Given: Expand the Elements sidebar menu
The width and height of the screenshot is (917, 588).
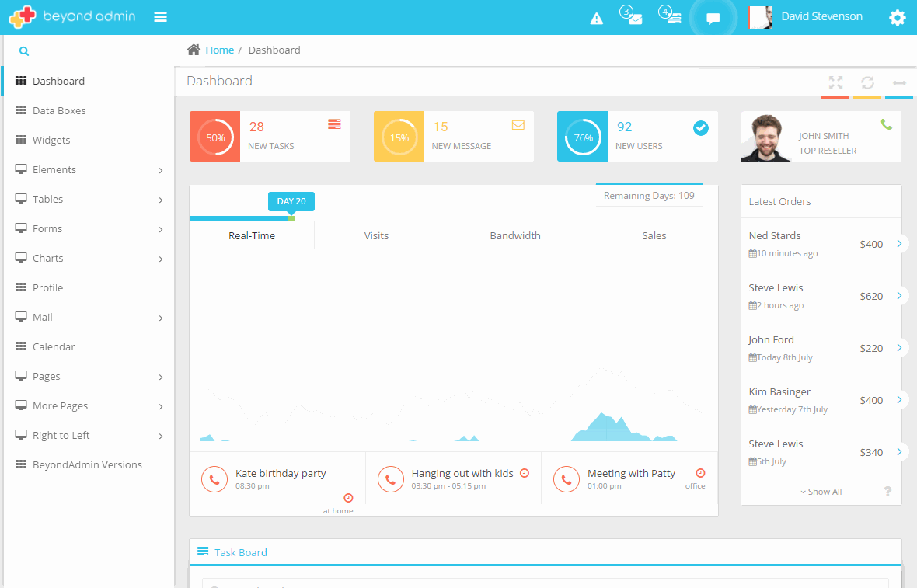Looking at the screenshot, I should point(87,170).
